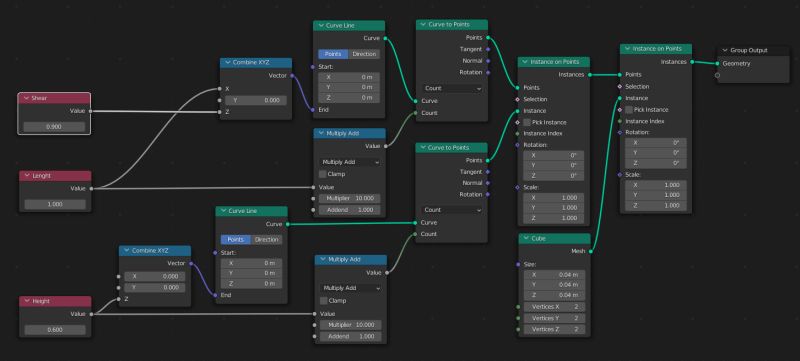
Task: Click the Cube node header title
Action: (x=539, y=239)
